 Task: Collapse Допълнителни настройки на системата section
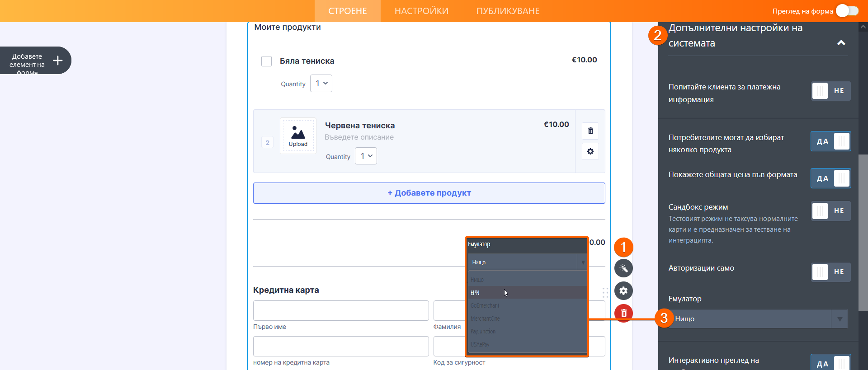pos(841,43)
